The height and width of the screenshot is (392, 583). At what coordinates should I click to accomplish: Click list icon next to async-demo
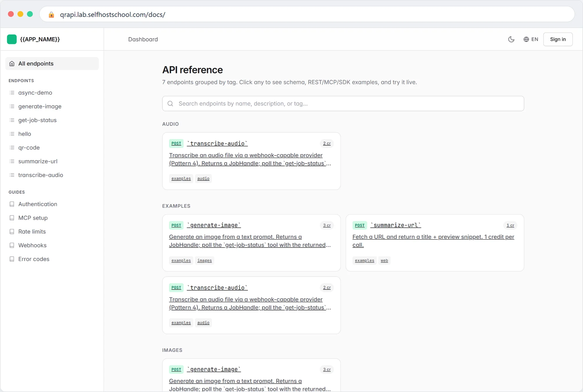[12, 93]
